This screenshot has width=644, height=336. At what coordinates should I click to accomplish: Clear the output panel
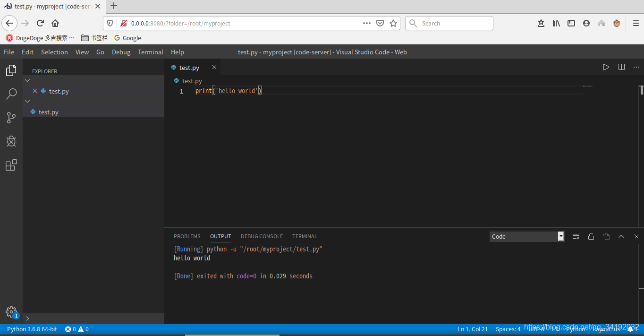pos(576,236)
